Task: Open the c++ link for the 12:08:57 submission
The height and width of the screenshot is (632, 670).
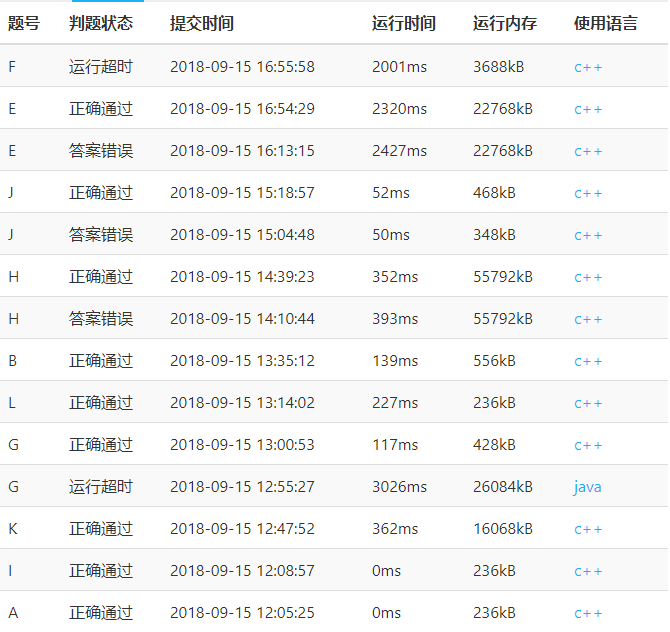Action: 588,571
